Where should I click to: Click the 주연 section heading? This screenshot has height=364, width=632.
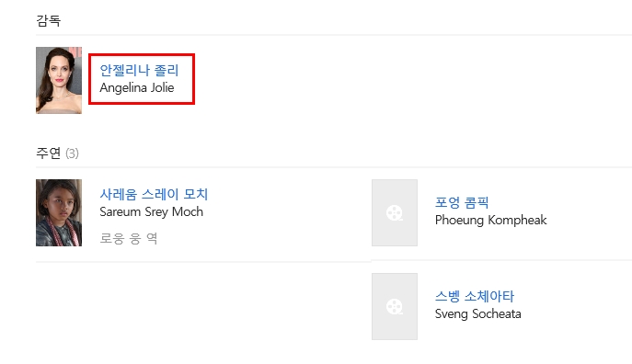coord(49,153)
